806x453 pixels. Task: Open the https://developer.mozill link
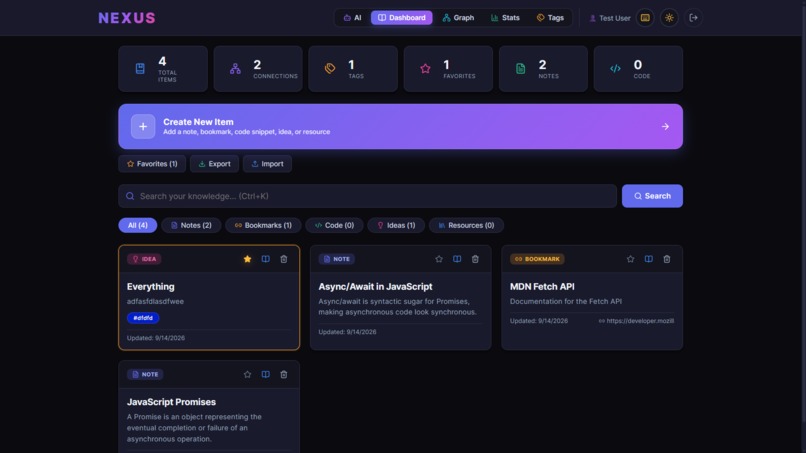pos(636,321)
